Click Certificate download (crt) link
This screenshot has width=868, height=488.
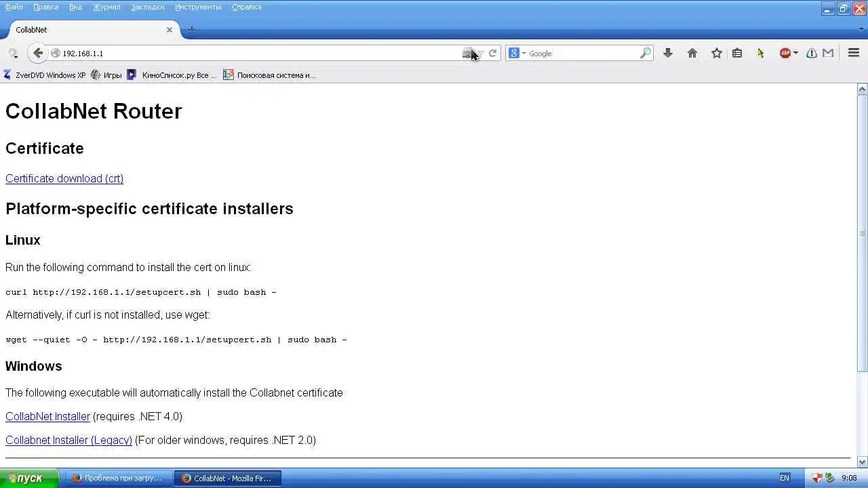tap(64, 178)
